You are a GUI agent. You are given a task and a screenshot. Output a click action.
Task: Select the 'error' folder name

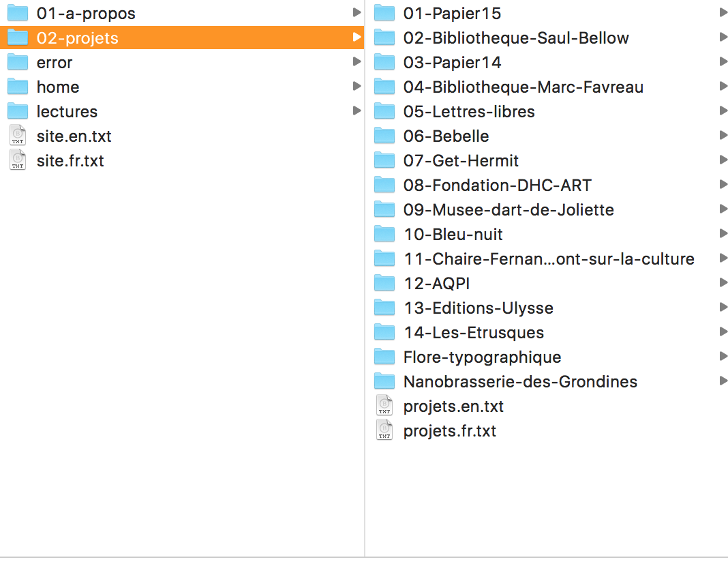[x=55, y=62]
